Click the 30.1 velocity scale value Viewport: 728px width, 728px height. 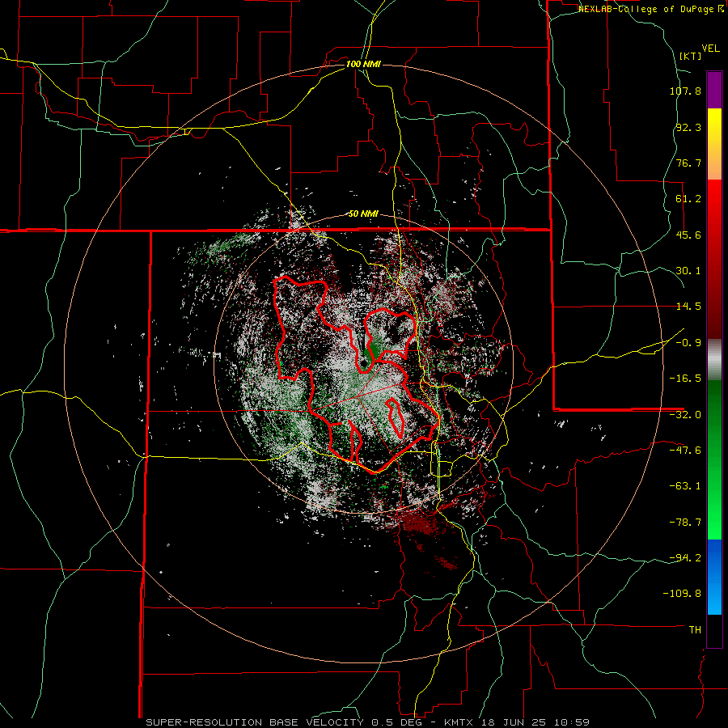(688, 271)
